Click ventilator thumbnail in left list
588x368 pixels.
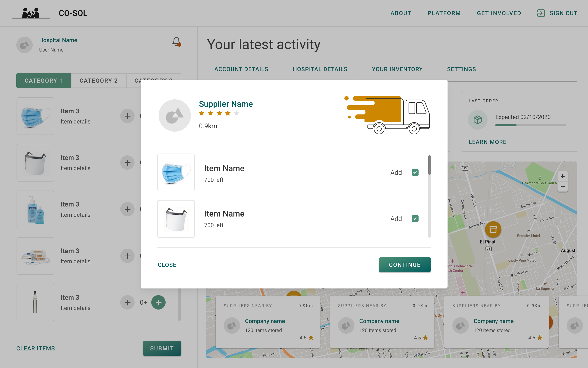coord(35,256)
